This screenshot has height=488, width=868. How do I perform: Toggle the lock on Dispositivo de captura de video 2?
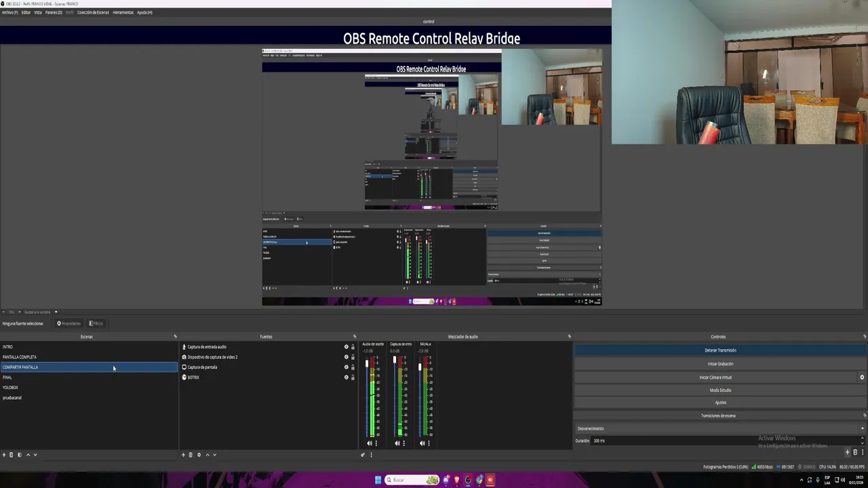(353, 357)
